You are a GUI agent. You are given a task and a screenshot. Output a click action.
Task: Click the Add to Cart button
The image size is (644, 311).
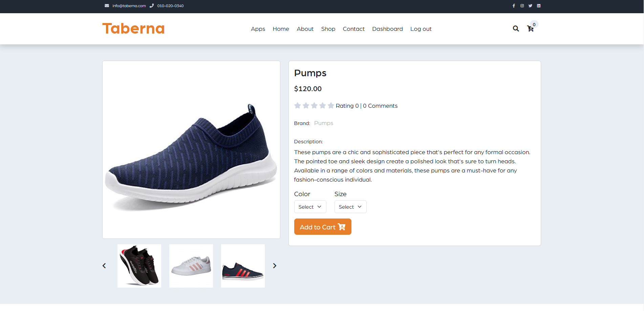[322, 227]
